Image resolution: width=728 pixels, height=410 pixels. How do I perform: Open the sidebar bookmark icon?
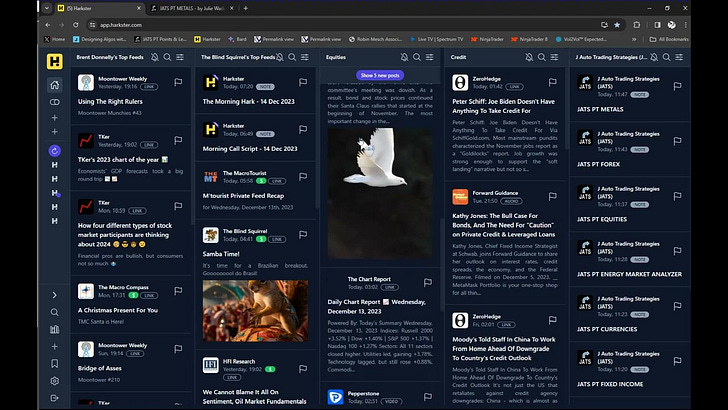(x=54, y=364)
